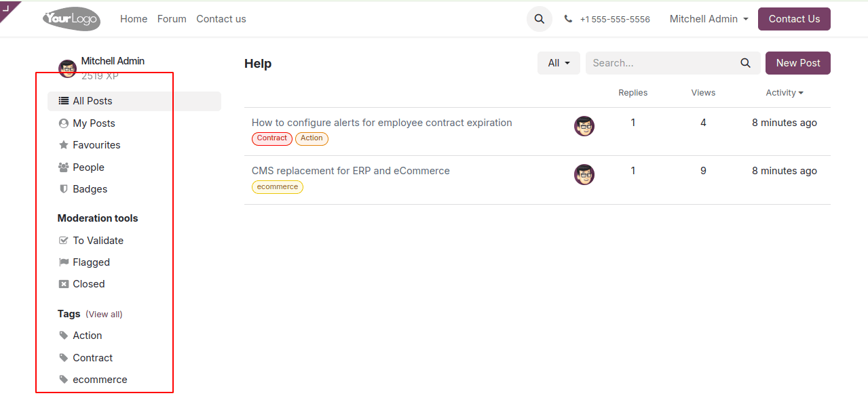Open the All filter dropdown
The width and height of the screenshot is (868, 402).
click(558, 62)
